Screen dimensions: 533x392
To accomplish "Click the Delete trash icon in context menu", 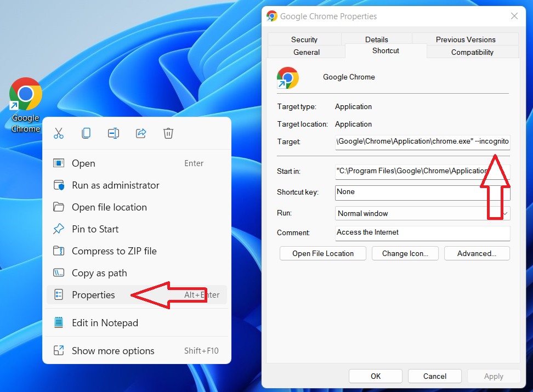I will (x=168, y=133).
